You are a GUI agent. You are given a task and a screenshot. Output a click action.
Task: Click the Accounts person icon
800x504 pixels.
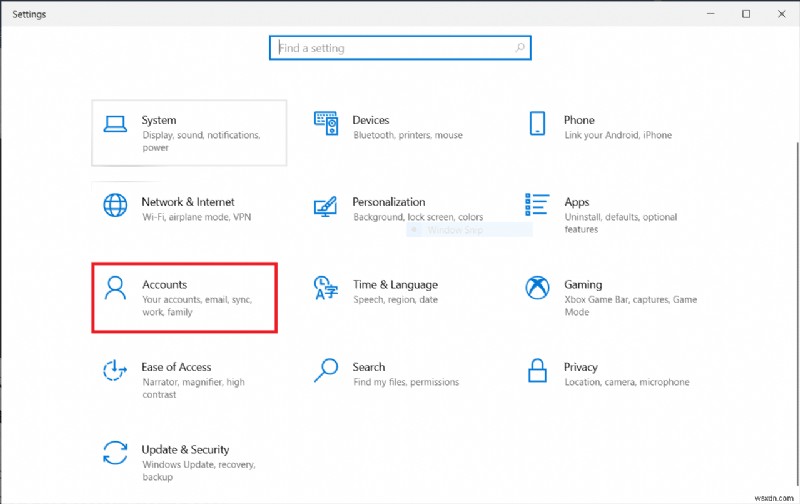pos(116,289)
